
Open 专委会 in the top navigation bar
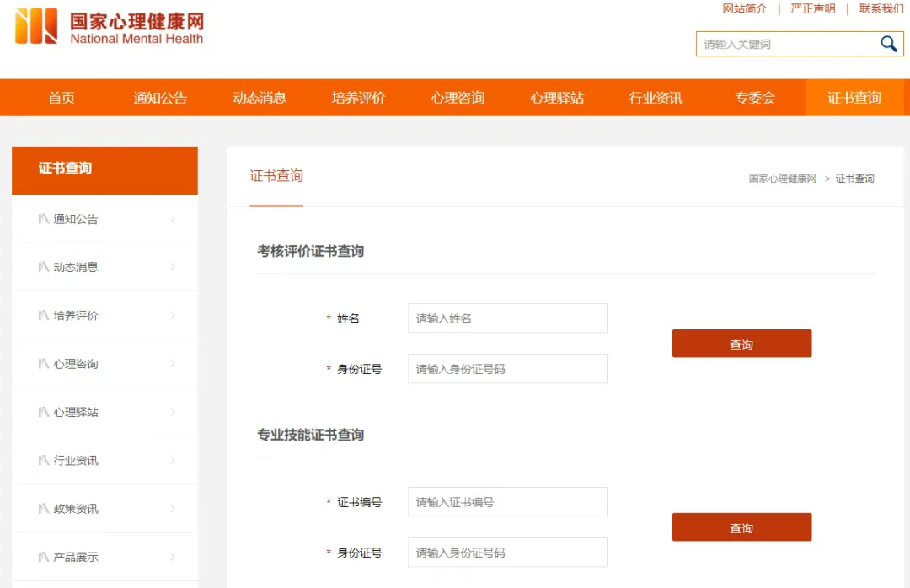click(755, 98)
